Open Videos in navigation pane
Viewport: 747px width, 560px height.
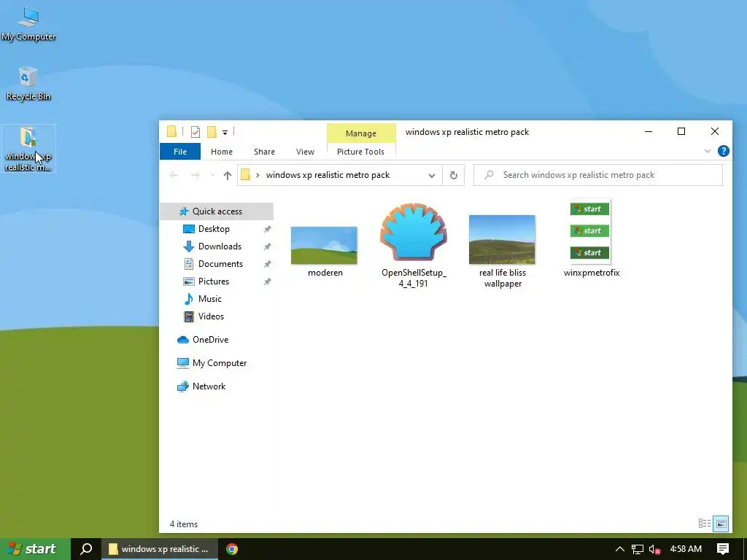[x=211, y=316]
